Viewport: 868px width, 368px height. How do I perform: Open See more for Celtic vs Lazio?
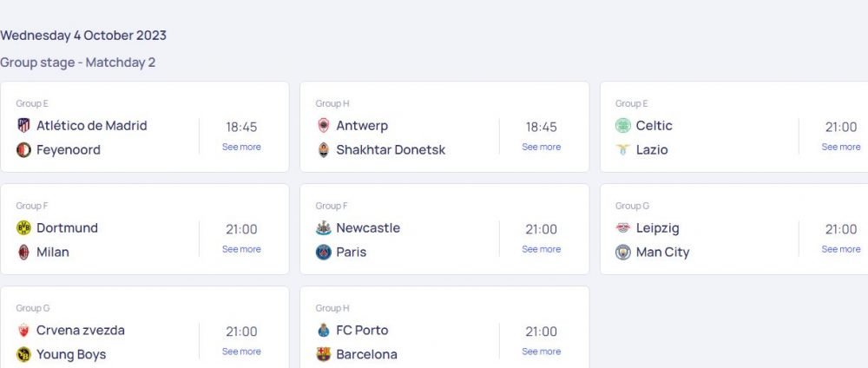click(841, 147)
